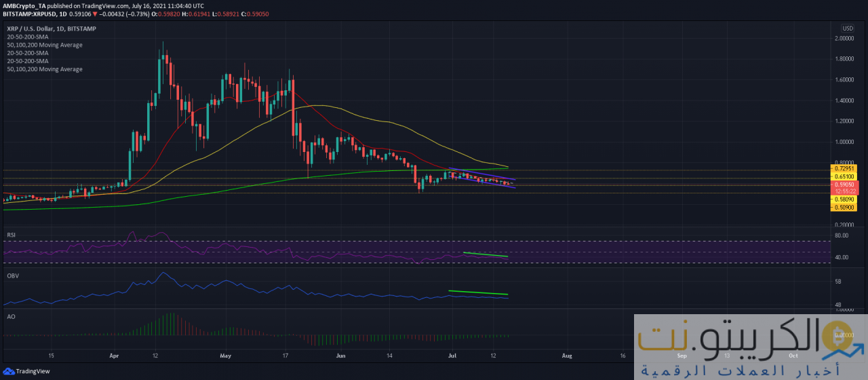This screenshot has height=380, width=868.
Task: Click the TradingView cloud logo icon
Action: [9, 371]
